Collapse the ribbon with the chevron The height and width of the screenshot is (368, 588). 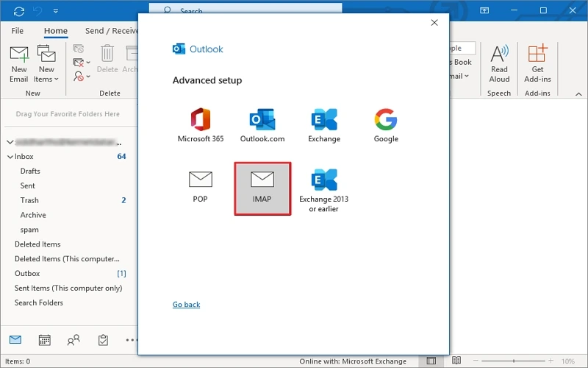(x=578, y=94)
